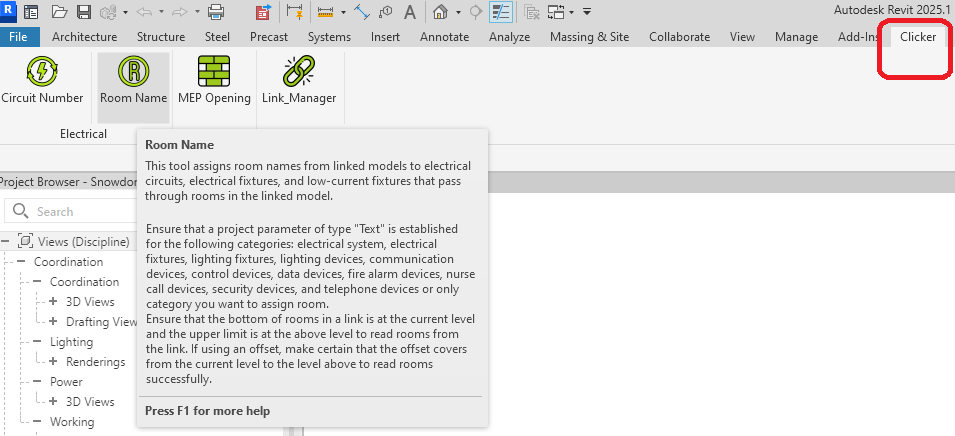Click the Undo arrow icon
The height and width of the screenshot is (436, 955).
click(x=143, y=12)
